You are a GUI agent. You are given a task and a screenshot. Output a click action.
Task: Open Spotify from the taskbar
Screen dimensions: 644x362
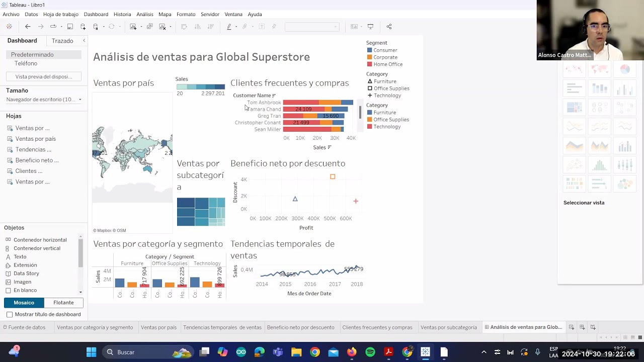(370, 352)
